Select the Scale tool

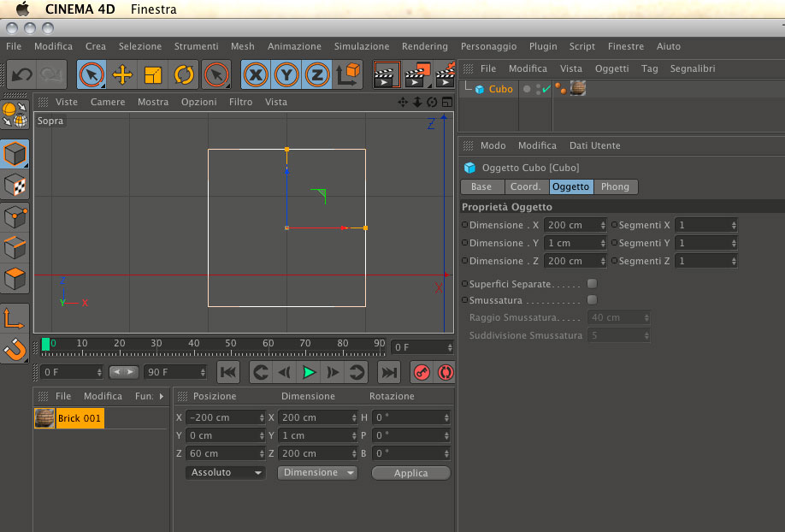tap(153, 75)
